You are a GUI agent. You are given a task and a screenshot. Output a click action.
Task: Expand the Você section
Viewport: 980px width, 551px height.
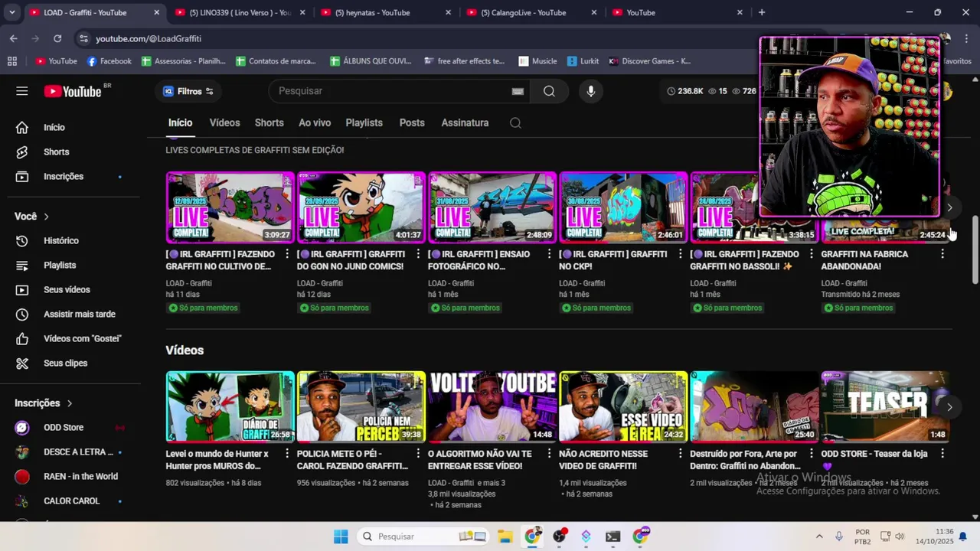pos(32,217)
